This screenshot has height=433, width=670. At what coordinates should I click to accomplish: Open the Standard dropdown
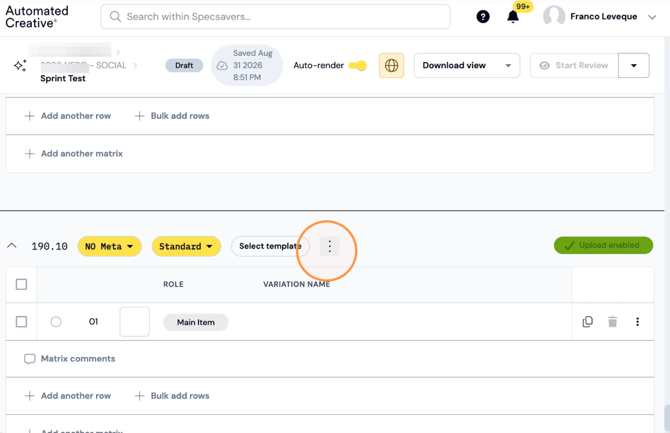(x=186, y=246)
